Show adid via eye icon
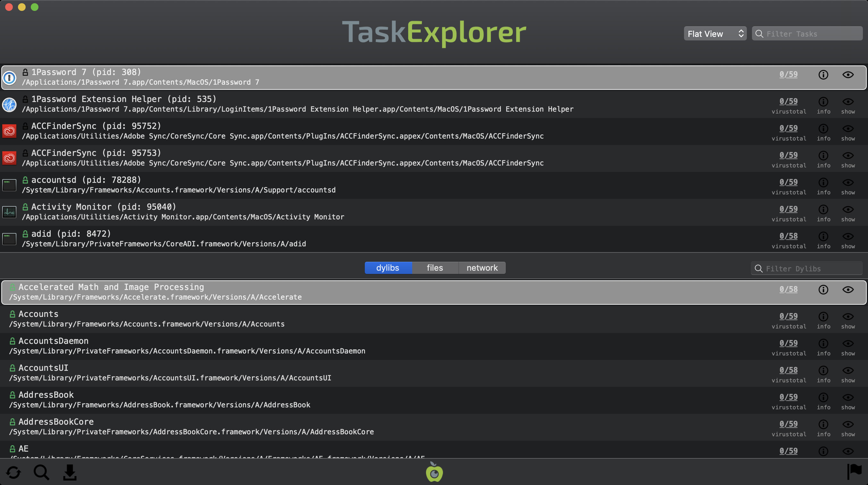This screenshot has height=485, width=868. pyautogui.click(x=848, y=236)
